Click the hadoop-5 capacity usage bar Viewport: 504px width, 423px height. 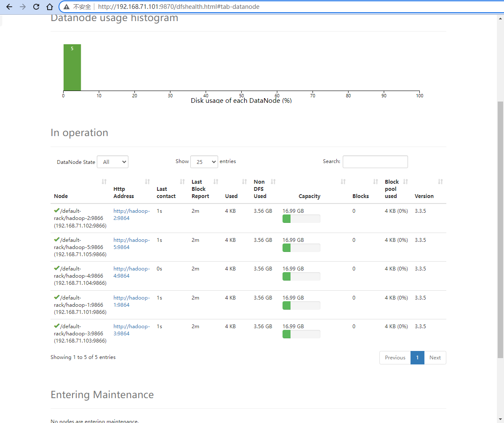[301, 248]
